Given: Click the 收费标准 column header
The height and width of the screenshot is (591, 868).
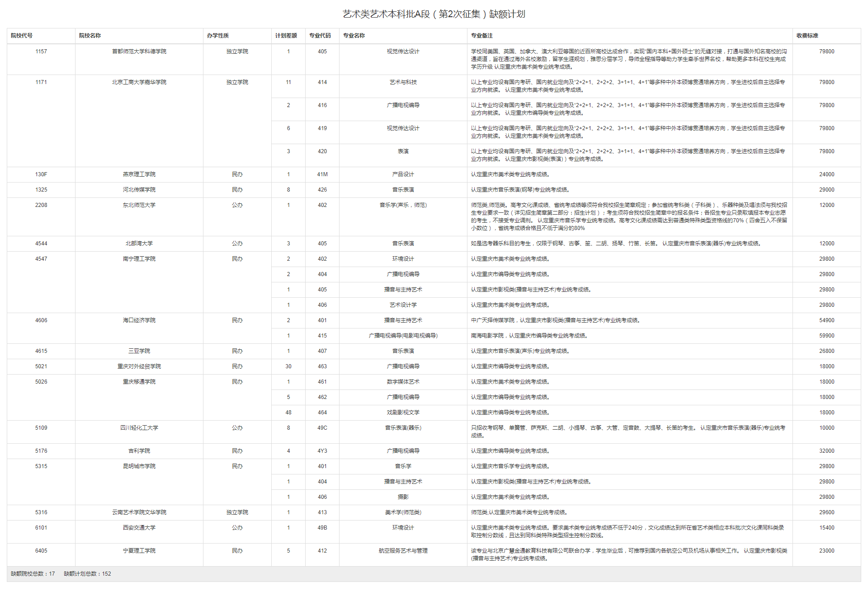Looking at the screenshot, I should [807, 36].
